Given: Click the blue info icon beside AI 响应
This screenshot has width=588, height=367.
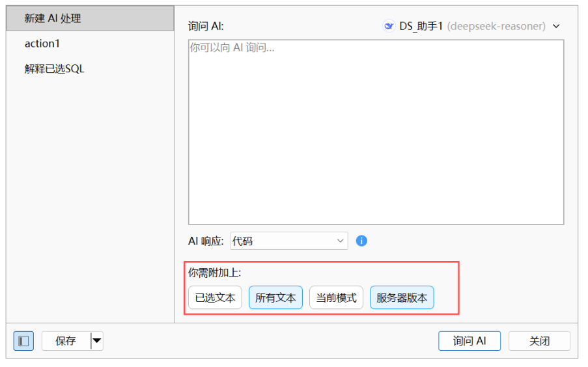Looking at the screenshot, I should pyautogui.click(x=361, y=241).
